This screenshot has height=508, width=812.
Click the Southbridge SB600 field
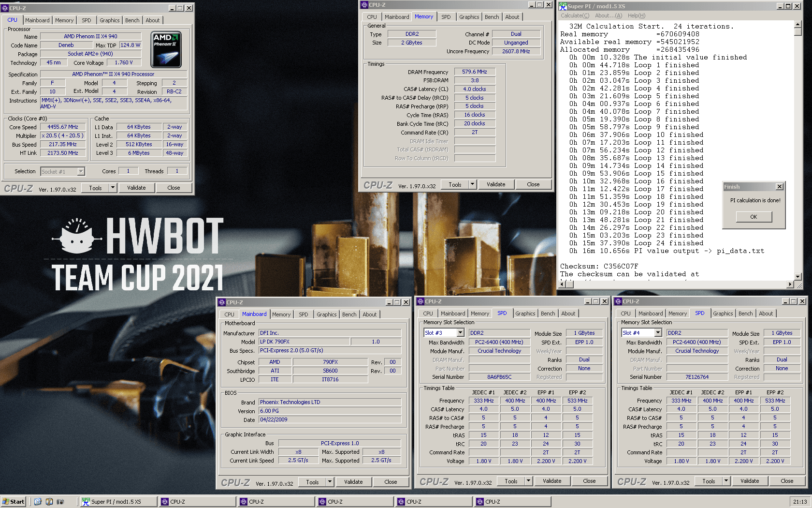330,371
